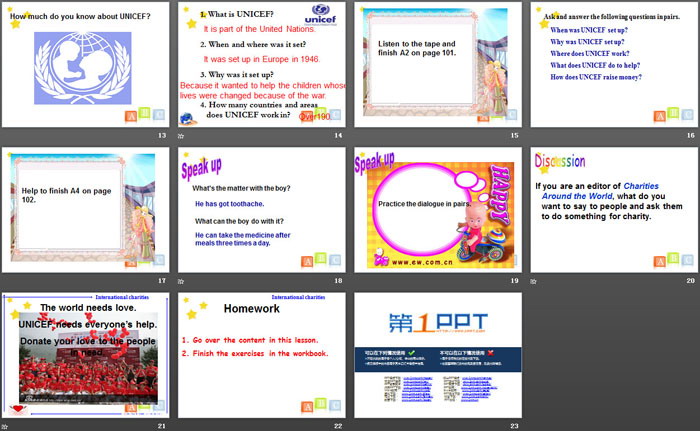The image size is (700, 431).
Task: Select slide 16 'Ask and answer' questions
Action: click(x=614, y=65)
